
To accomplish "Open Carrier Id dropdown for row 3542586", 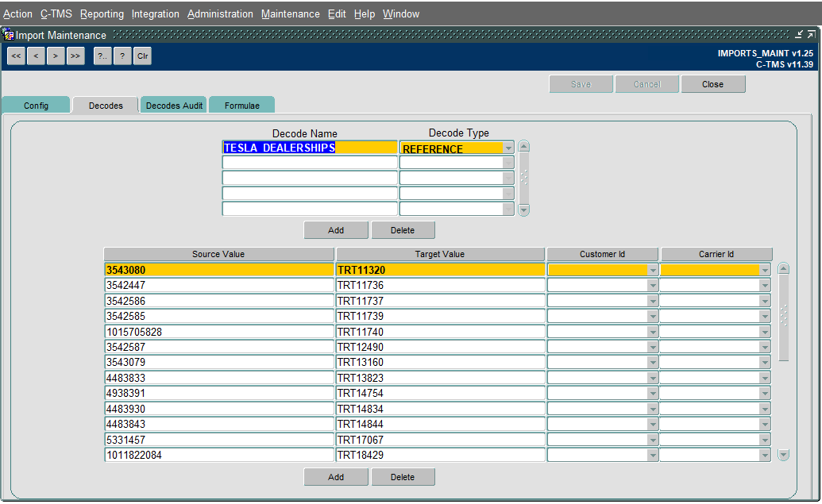I will (765, 302).
